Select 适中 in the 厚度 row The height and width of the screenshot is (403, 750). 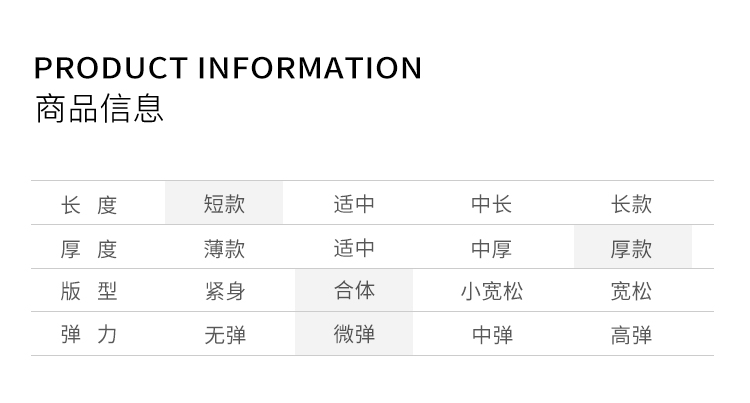tap(354, 248)
